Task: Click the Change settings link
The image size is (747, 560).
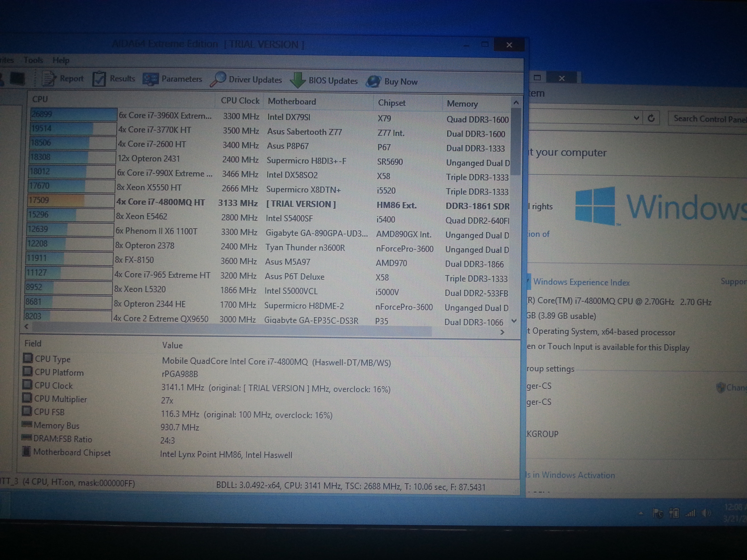Action: tap(732, 388)
